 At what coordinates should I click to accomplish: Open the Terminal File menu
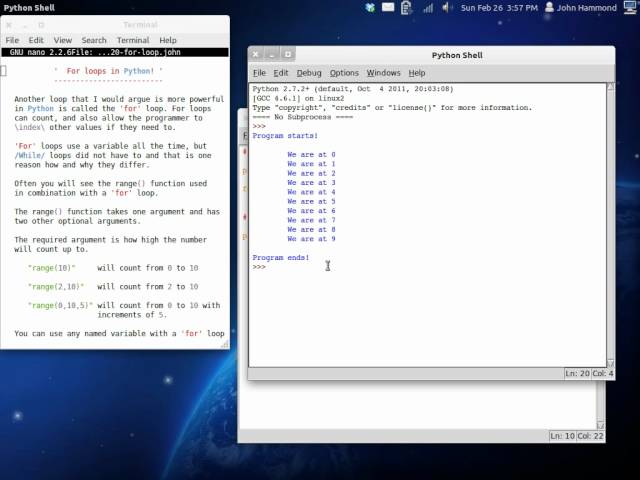tap(12, 40)
